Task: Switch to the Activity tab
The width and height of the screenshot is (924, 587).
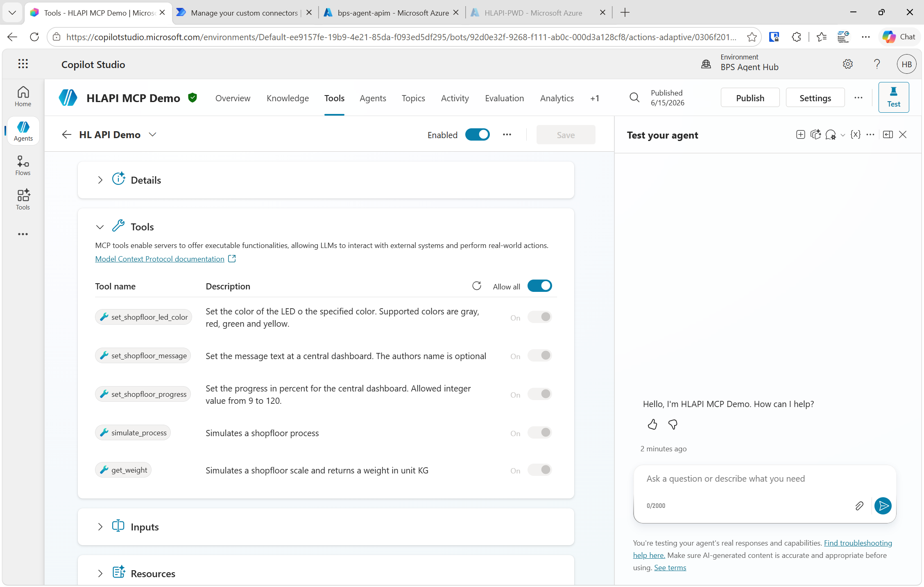Action: [x=455, y=98]
